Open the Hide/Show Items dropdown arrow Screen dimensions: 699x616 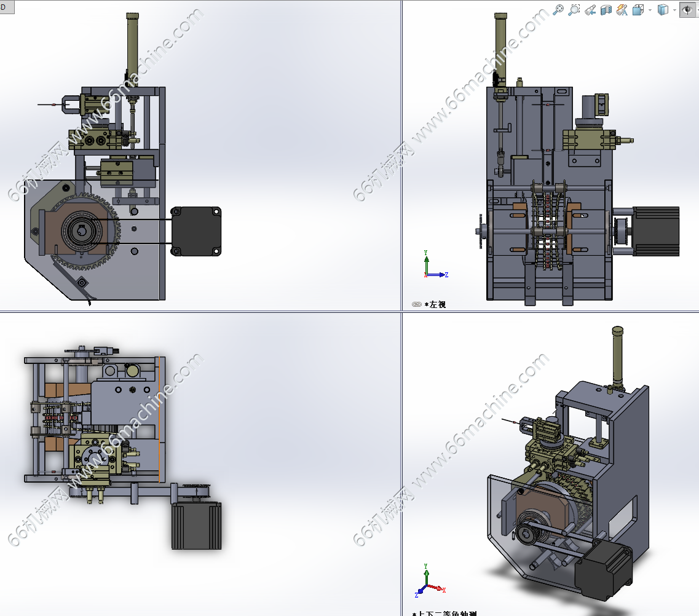point(697,10)
